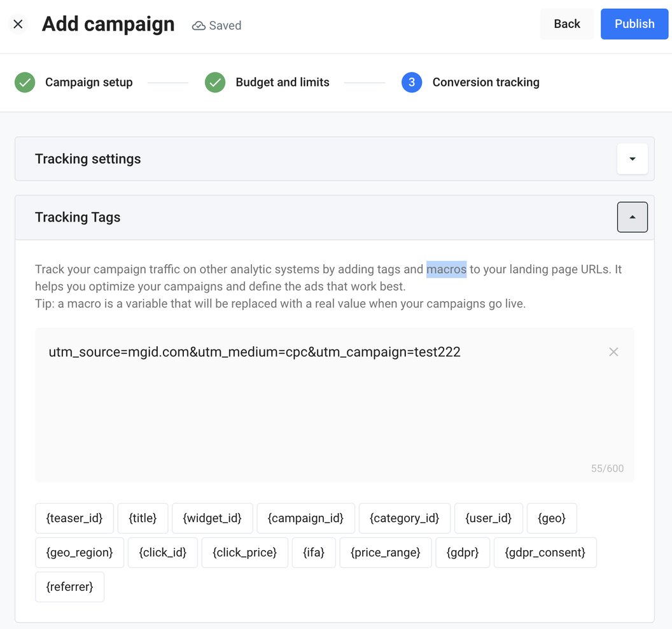Viewport: 672px width, 629px height.
Task: Switch to the Campaign setup step
Action: 88,82
